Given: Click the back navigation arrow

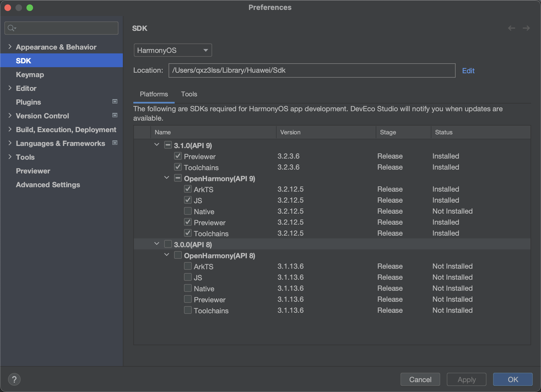Looking at the screenshot, I should pos(512,28).
